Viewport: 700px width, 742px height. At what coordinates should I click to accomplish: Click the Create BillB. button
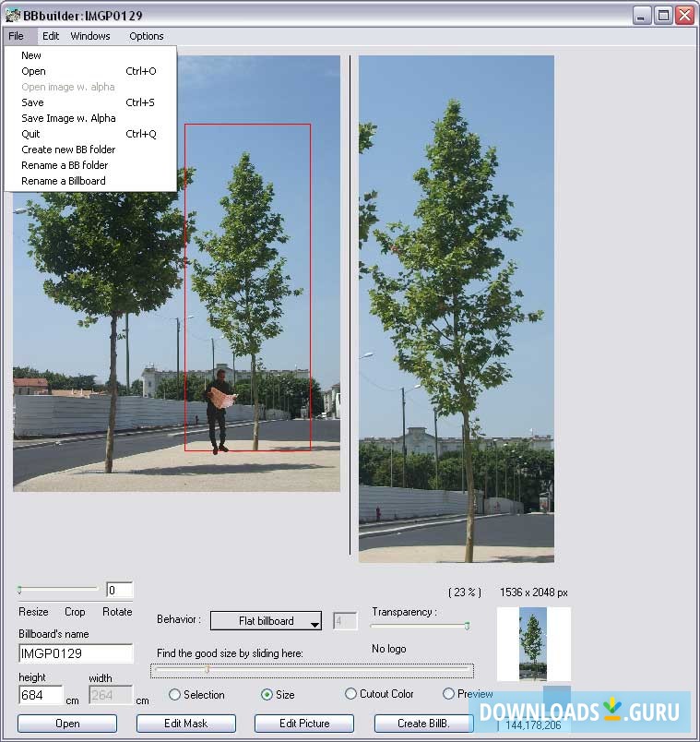point(424,723)
